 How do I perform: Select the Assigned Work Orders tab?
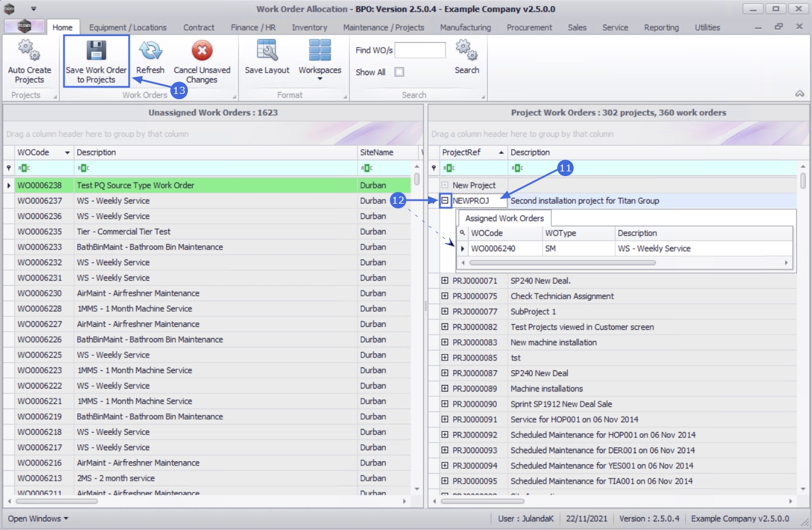[x=504, y=218]
